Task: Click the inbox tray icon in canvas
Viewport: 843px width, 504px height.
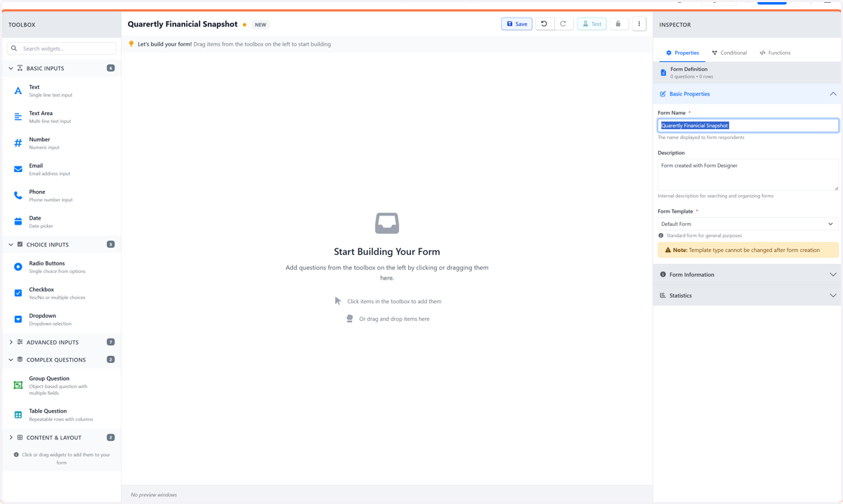Action: click(x=387, y=223)
